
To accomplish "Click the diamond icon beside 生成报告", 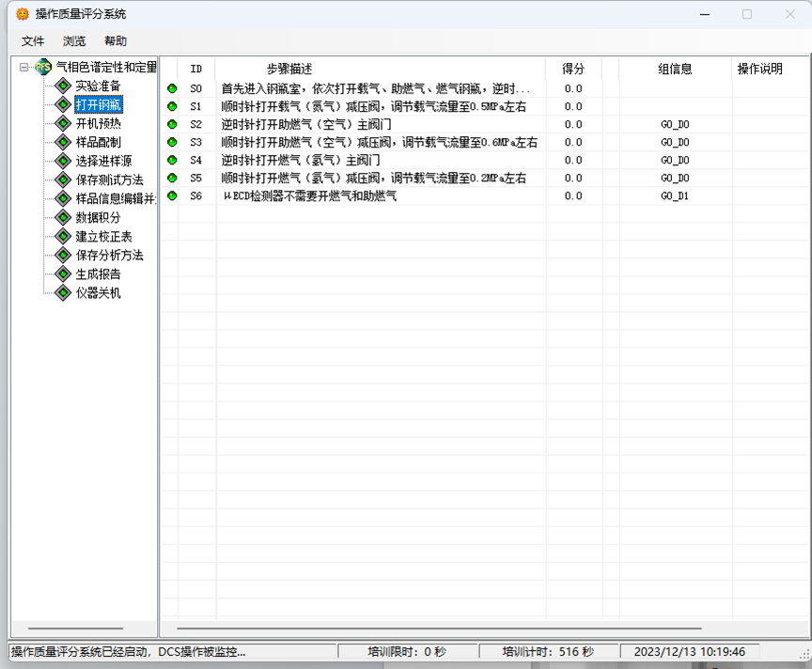I will pyautogui.click(x=63, y=274).
